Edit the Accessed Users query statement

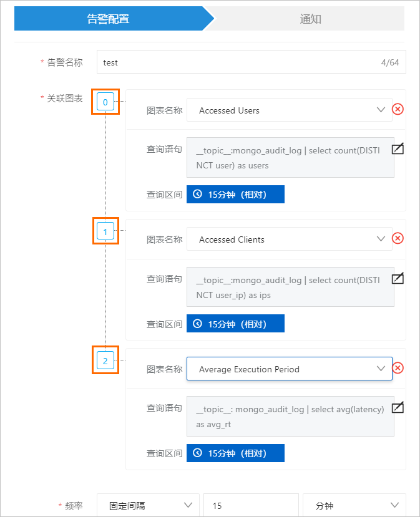(x=398, y=149)
